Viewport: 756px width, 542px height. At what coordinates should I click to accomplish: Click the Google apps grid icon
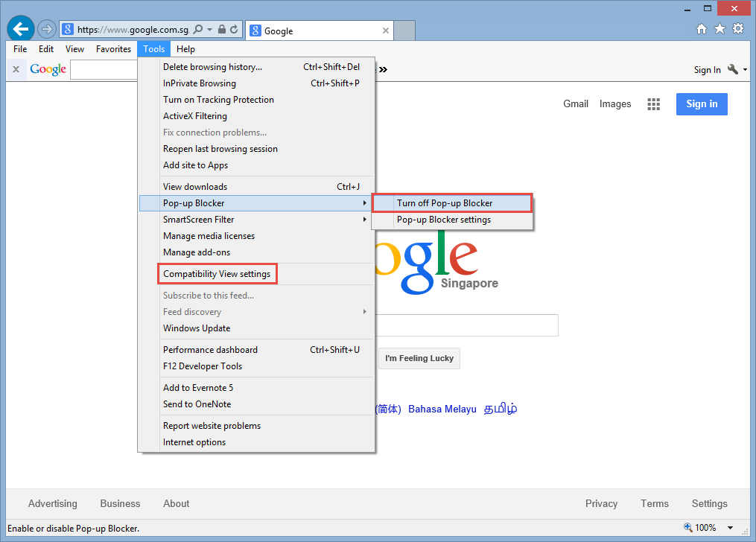click(653, 104)
